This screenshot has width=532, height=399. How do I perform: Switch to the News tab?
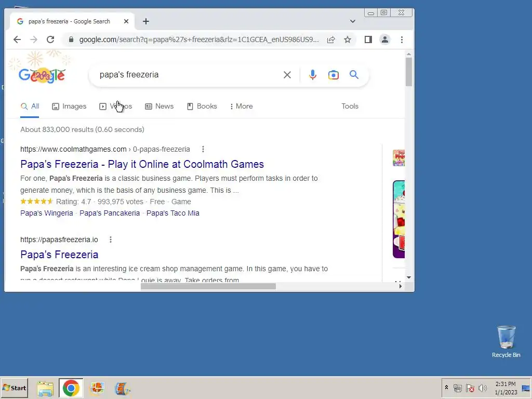[159, 106]
